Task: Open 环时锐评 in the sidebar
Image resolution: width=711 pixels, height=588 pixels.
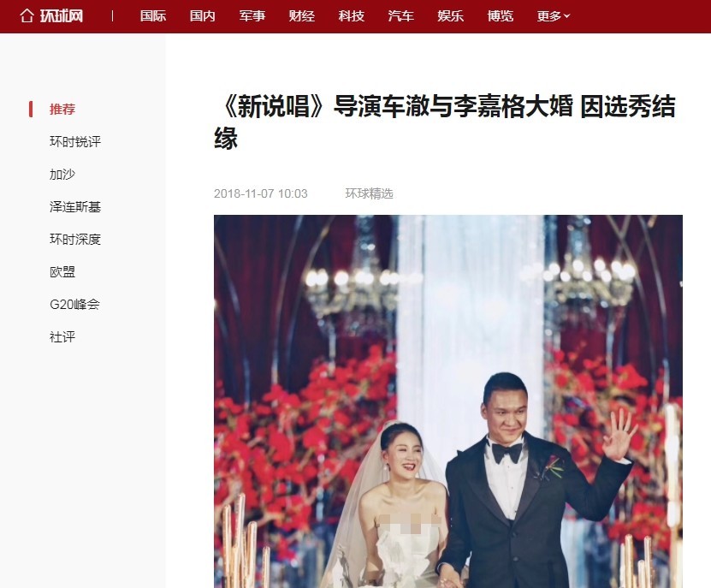Action: coord(75,141)
